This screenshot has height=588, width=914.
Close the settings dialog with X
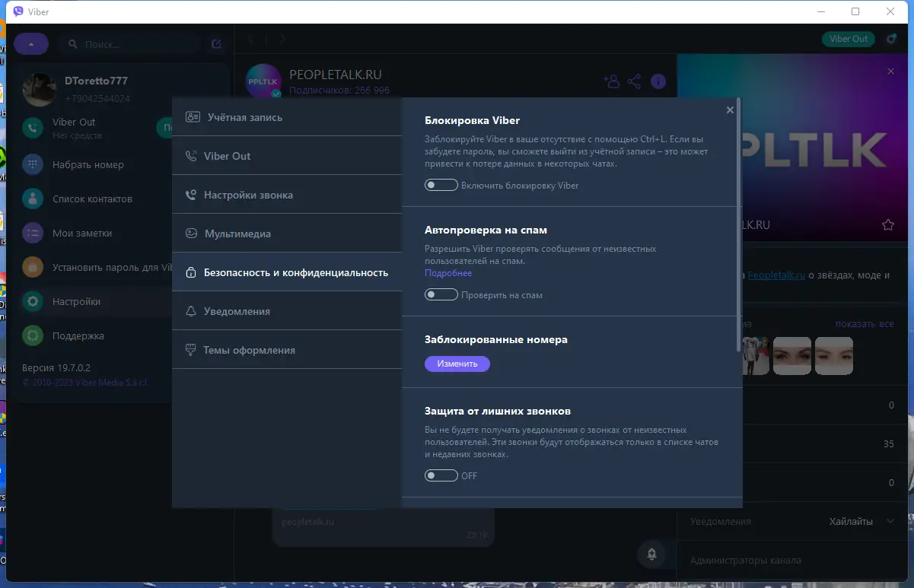tap(730, 110)
